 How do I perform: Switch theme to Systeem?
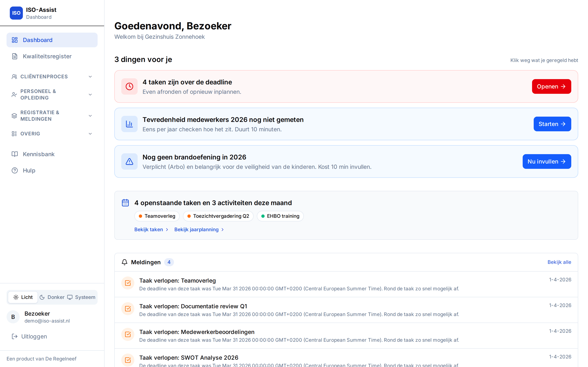click(81, 297)
